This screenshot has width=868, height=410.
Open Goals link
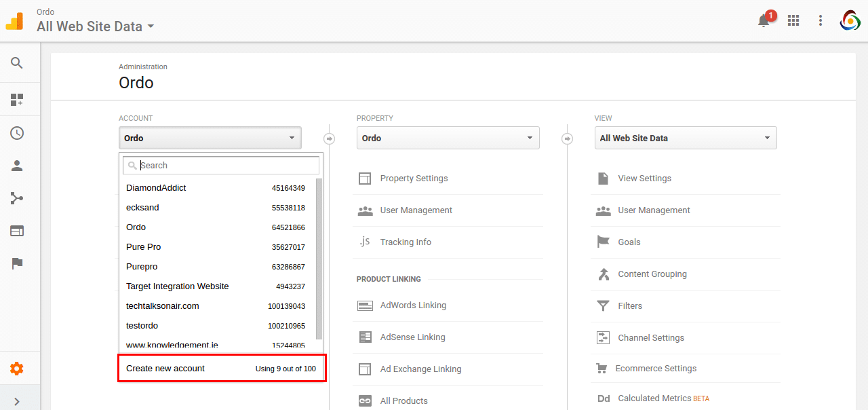click(629, 242)
